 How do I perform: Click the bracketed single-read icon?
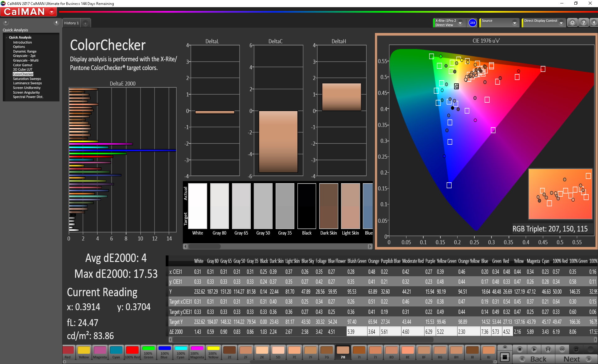click(x=548, y=349)
